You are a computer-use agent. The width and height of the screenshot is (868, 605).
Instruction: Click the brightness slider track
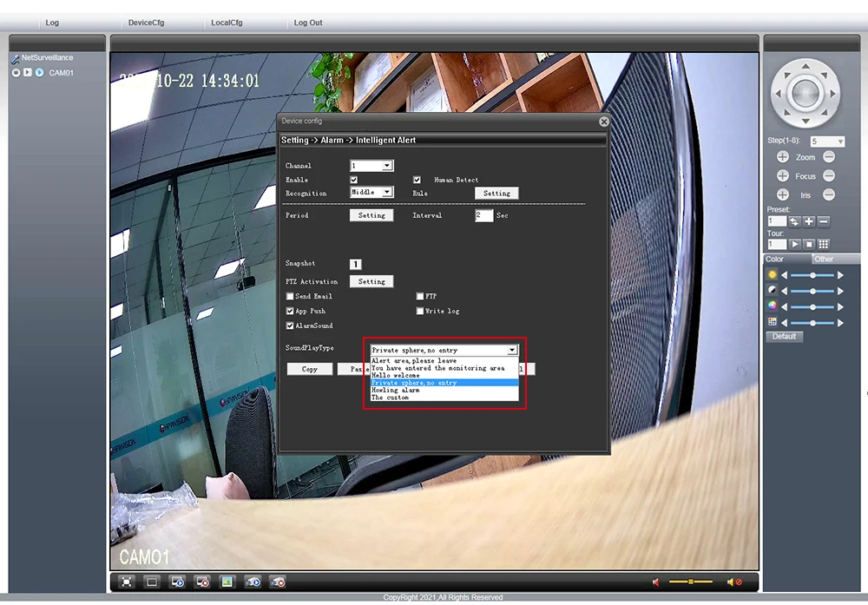812,275
